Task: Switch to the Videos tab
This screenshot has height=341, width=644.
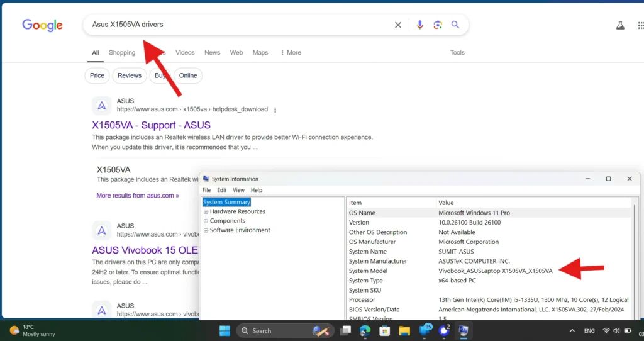Action: point(185,53)
